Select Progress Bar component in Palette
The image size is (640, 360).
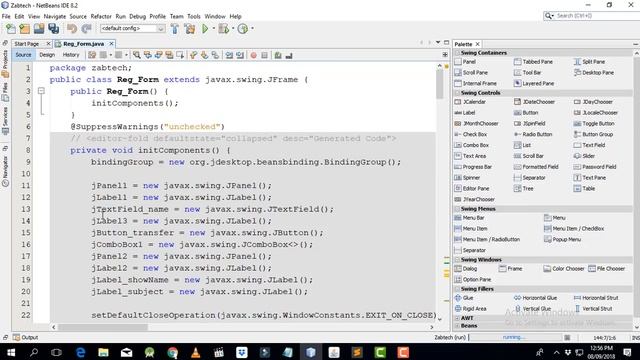point(473,167)
